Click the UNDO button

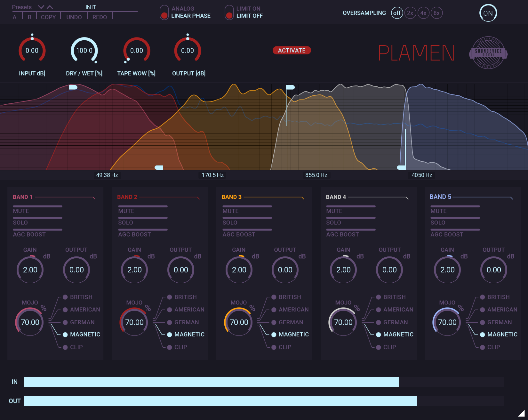click(x=74, y=17)
